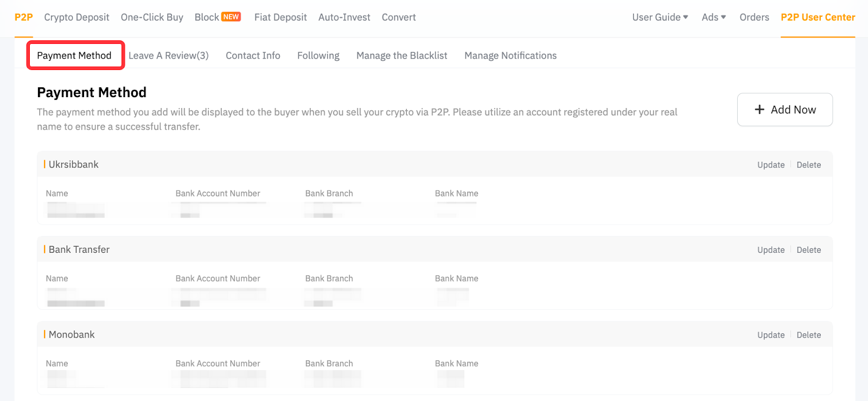Screen dimensions: 868x401
Task: Open the Leave A Review(3) tab
Action: pos(168,55)
